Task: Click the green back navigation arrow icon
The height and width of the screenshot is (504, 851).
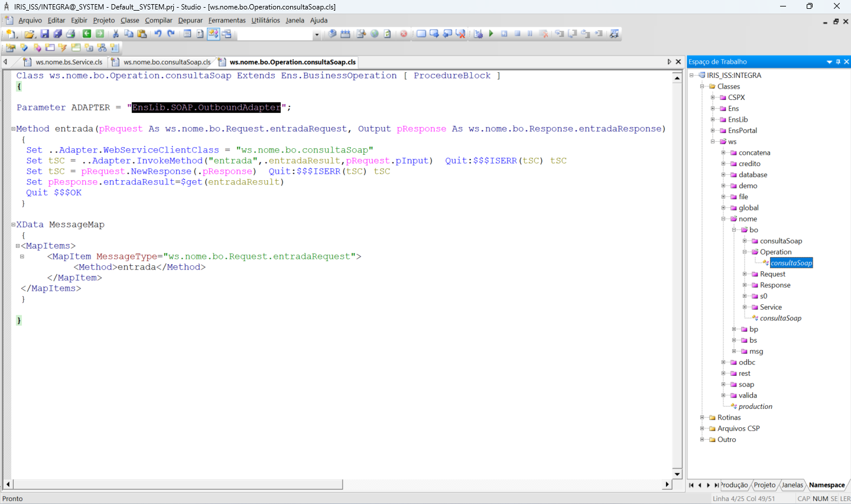Action: point(87,34)
